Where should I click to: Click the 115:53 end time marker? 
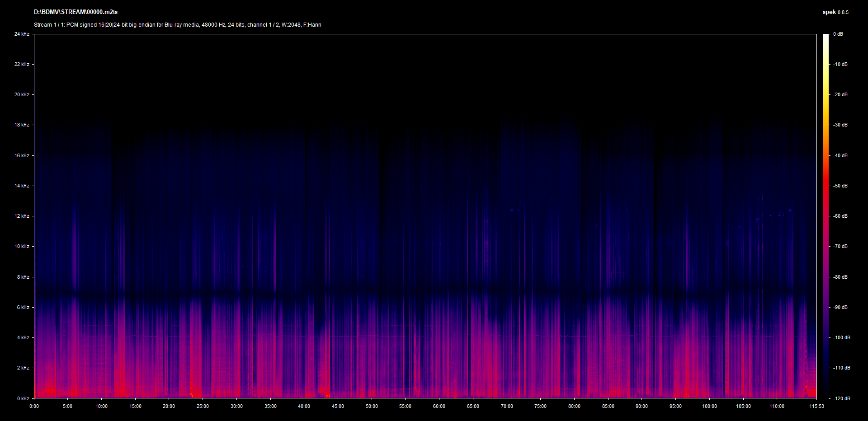pos(816,406)
